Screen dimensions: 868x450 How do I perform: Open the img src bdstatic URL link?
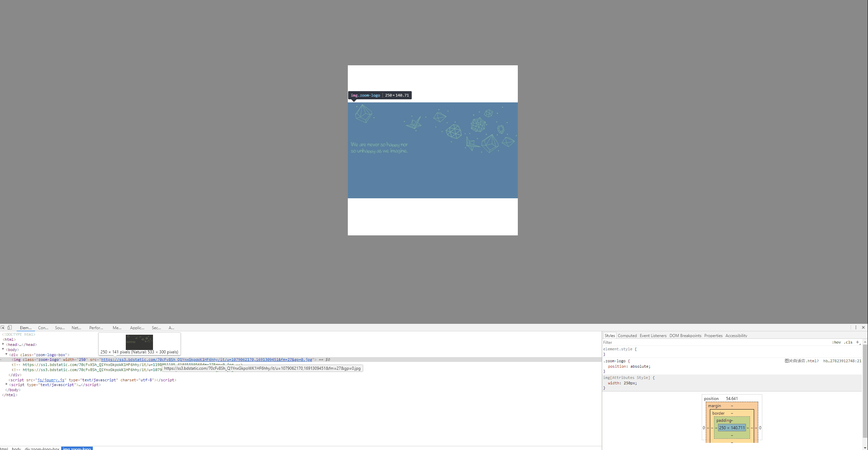click(206, 360)
